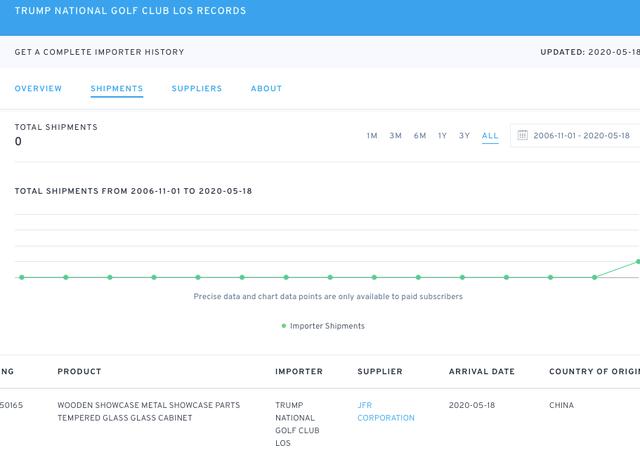Click the Product column header
640x462 pixels.
pyautogui.click(x=79, y=371)
